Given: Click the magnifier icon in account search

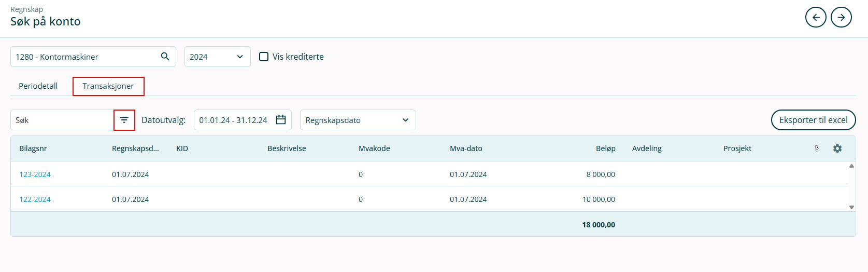Looking at the screenshot, I should click(x=165, y=57).
